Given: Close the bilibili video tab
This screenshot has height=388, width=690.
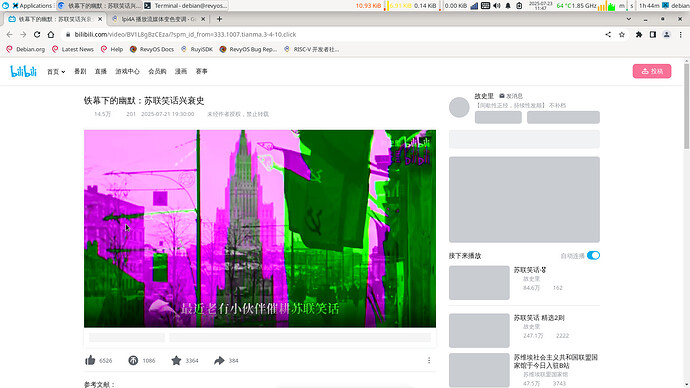Looking at the screenshot, I should point(100,19).
